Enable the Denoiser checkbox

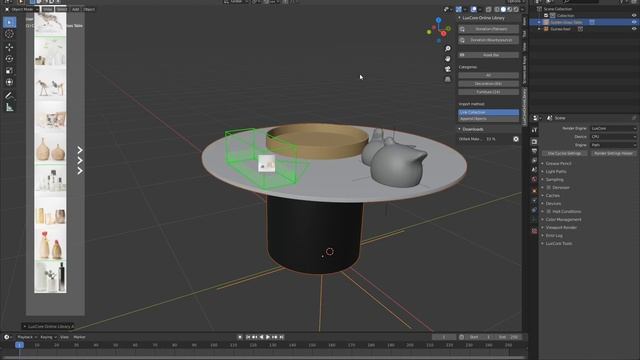[x=549, y=187]
